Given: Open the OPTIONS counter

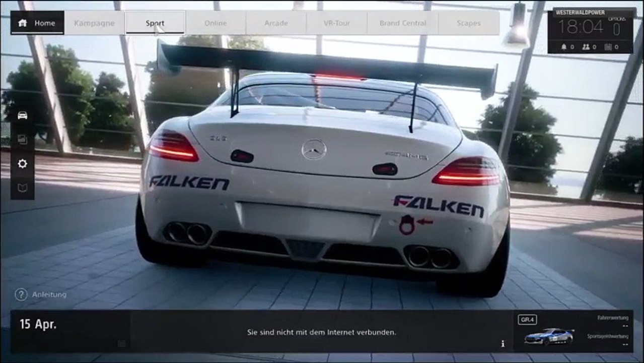Looking at the screenshot, I should pyautogui.click(x=617, y=26).
